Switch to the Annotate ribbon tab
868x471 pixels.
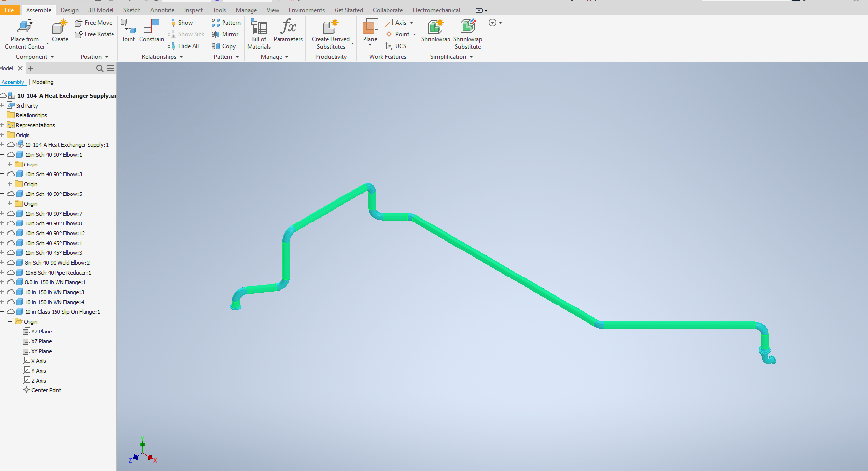tap(162, 10)
